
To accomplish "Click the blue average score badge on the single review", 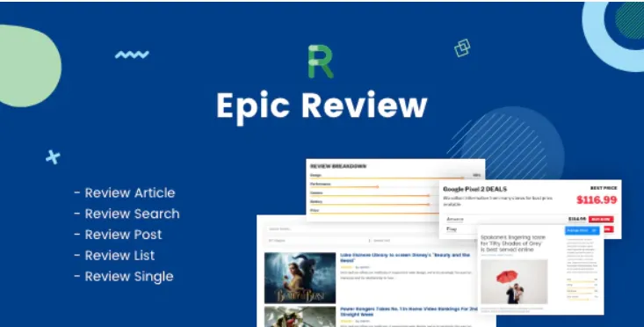I will click(x=582, y=230).
